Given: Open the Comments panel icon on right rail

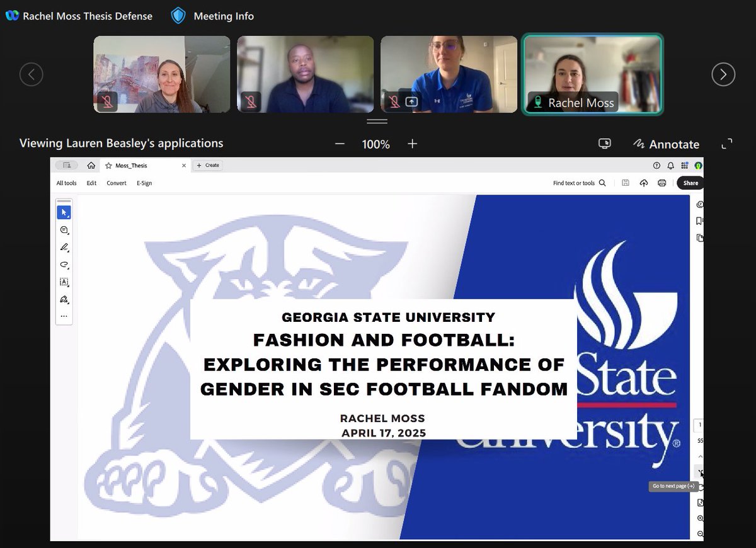Looking at the screenshot, I should point(700,204).
